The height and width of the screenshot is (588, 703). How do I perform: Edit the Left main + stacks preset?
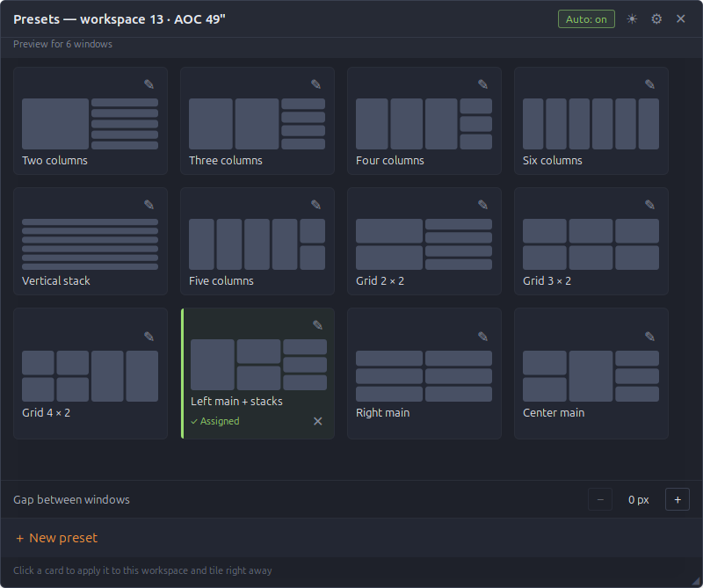coord(317,324)
